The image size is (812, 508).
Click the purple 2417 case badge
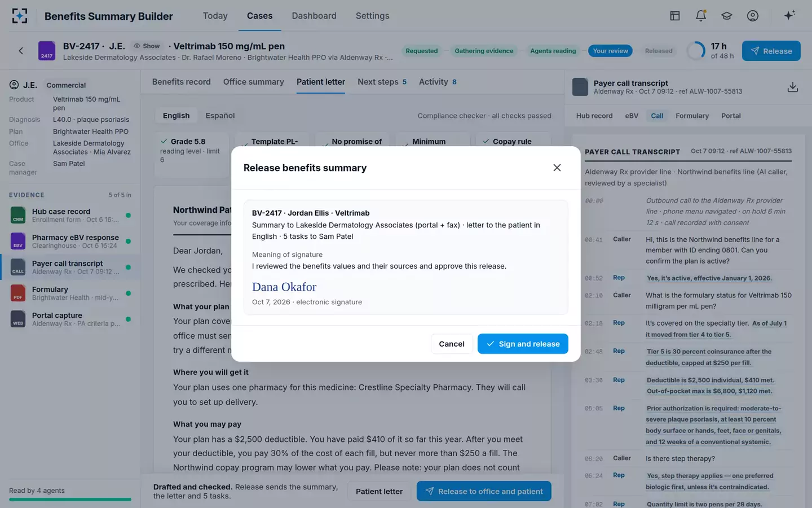[47, 51]
